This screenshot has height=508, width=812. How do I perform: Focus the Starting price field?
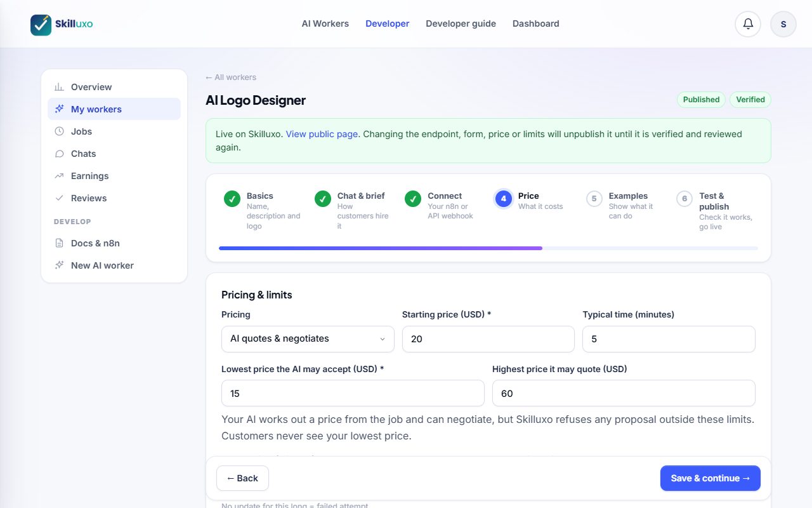tap(488, 339)
